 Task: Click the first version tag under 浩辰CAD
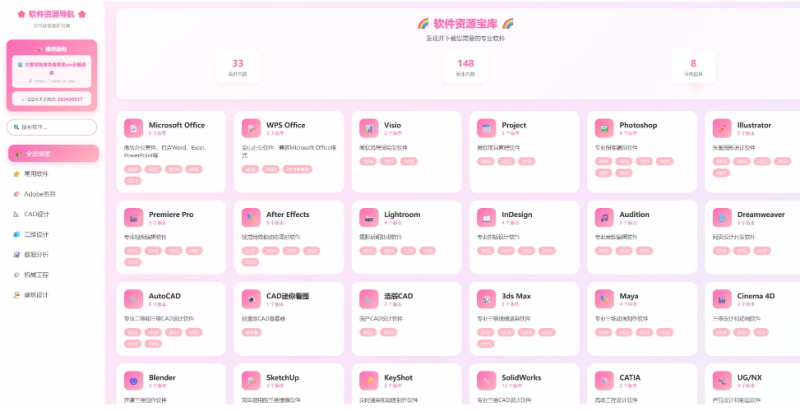point(368,332)
